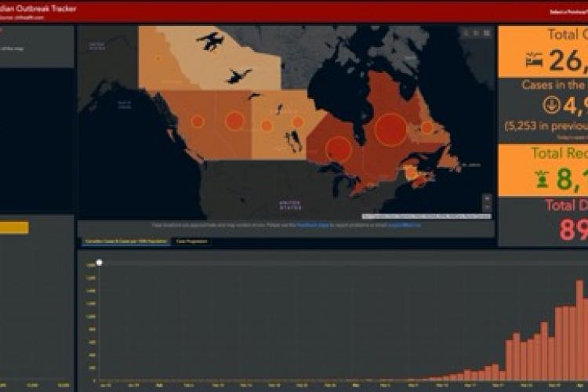588x392 pixels.
Task: Click the map attribution strip at map bottom
Action: (x=426, y=216)
